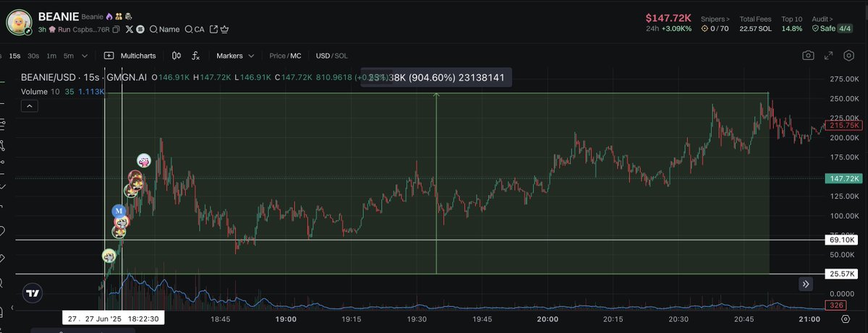868x333 pixels.
Task: Click the 27 Jun '25 18:22:30 time label
Action: (112, 319)
